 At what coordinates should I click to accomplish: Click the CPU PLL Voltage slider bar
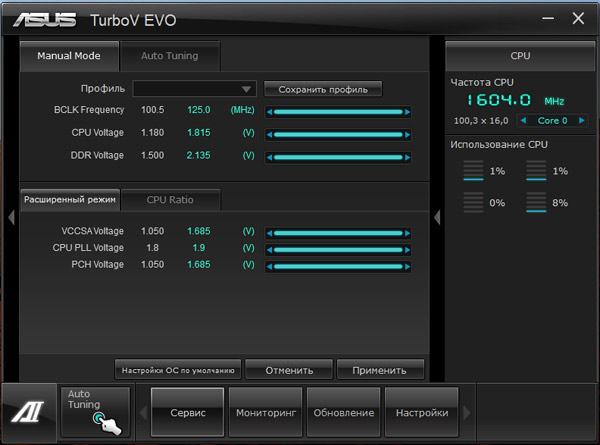click(338, 250)
